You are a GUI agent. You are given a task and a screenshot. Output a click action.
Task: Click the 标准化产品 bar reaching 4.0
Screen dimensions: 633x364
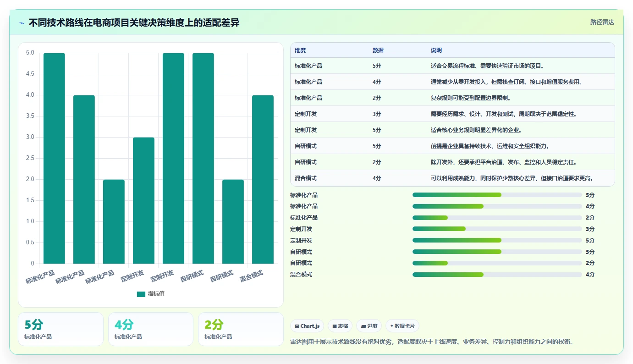coord(84,179)
